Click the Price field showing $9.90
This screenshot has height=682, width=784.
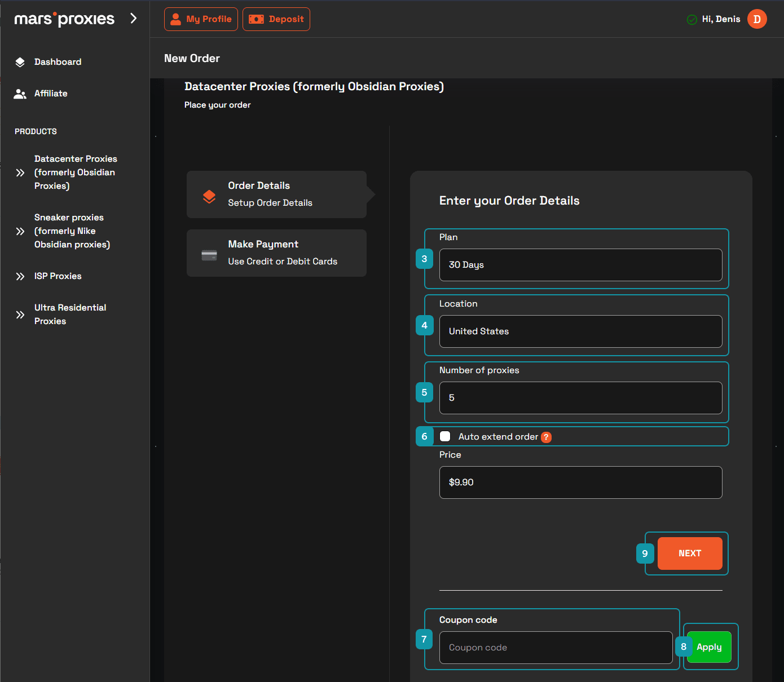click(x=580, y=482)
